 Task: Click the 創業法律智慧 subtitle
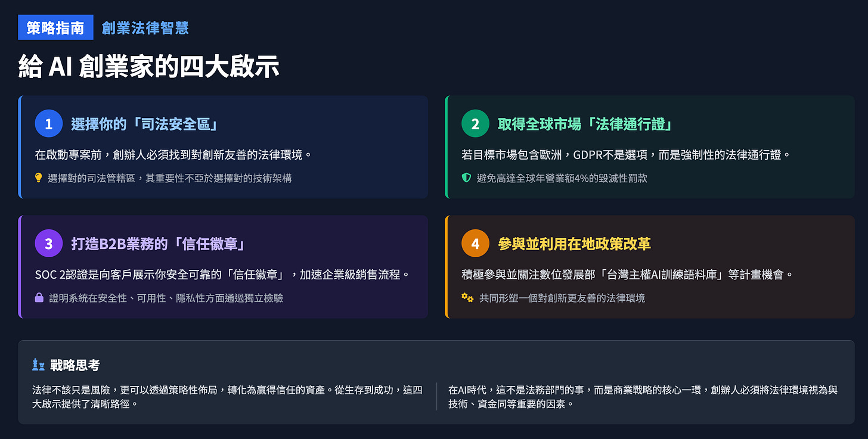pos(145,28)
